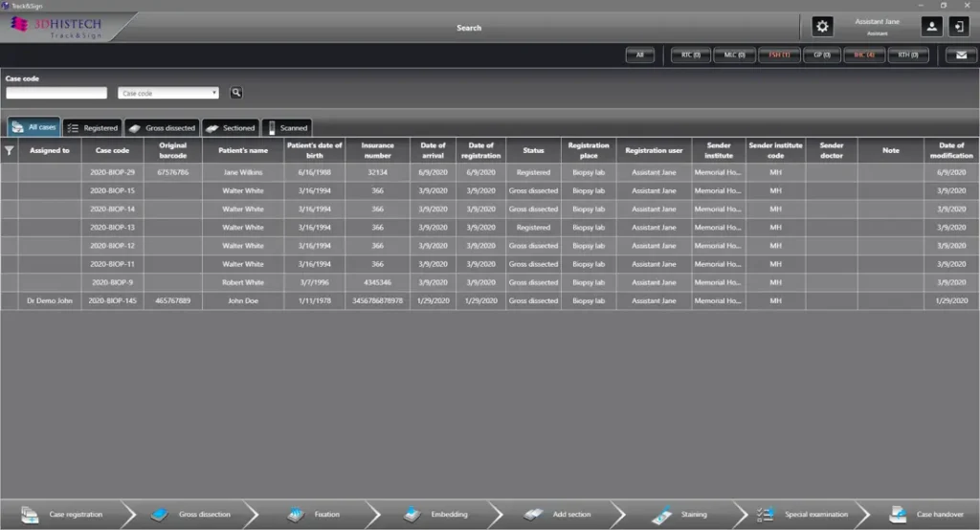The width and height of the screenshot is (980, 530).
Task: Click birth date 6/16/1988
Action: pos(314,172)
